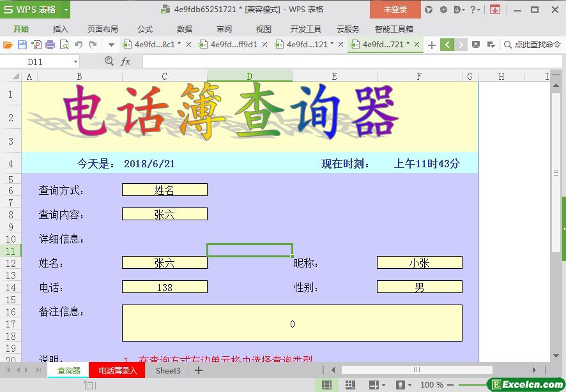Select the 查询方式 cell containing 姓名
The height and width of the screenshot is (392, 566).
(164, 190)
